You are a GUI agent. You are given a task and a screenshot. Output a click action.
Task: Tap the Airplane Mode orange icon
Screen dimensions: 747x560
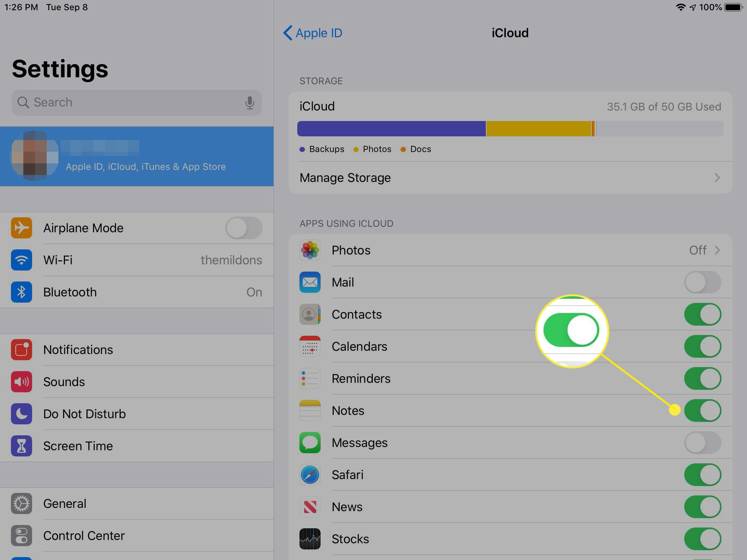click(x=22, y=228)
